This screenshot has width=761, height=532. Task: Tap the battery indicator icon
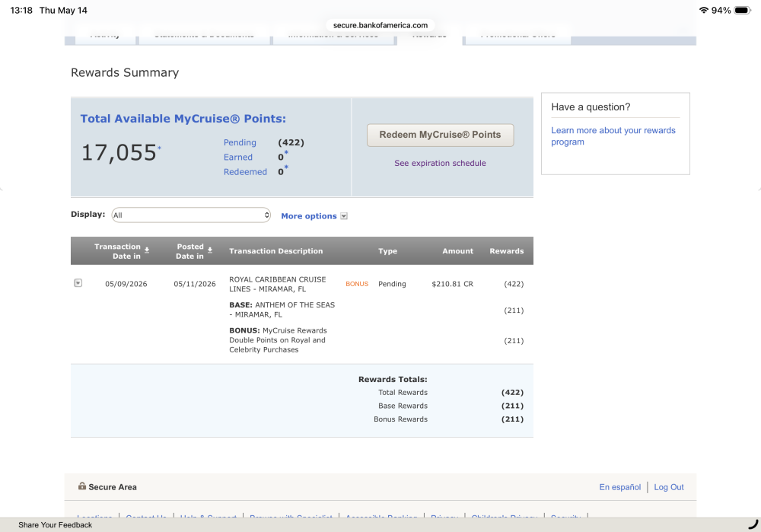[x=743, y=10]
